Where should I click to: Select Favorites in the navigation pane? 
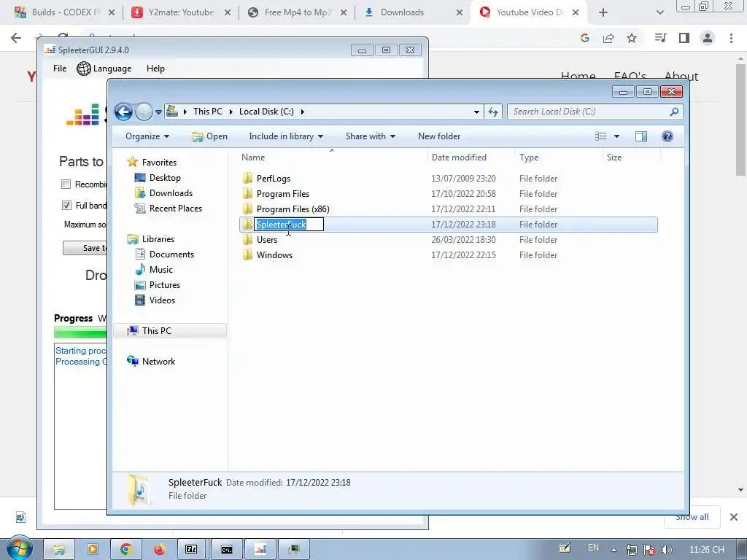[x=159, y=163]
